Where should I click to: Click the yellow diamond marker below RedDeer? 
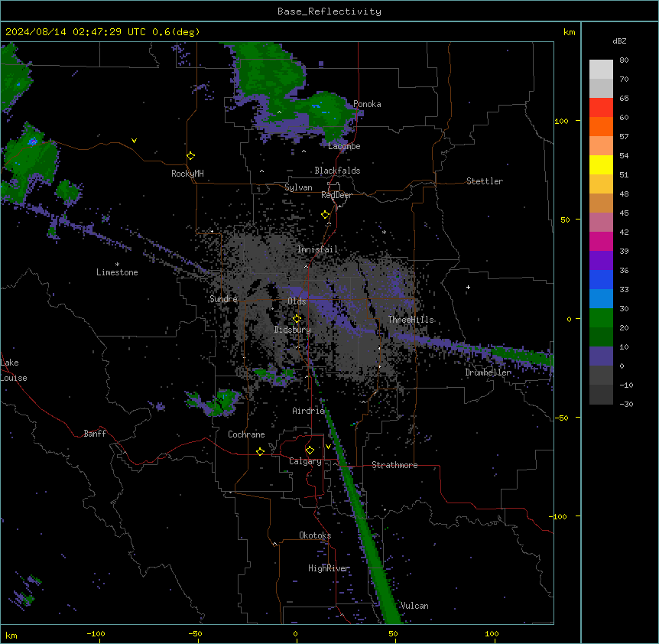326,215
